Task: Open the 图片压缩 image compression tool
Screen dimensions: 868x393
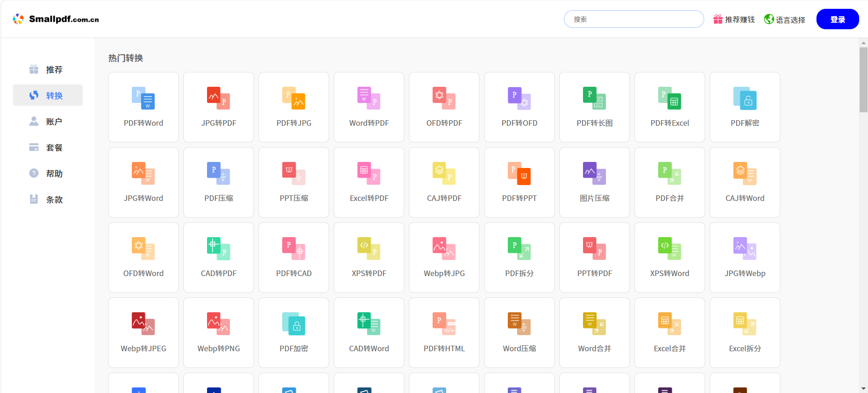Action: tap(594, 182)
